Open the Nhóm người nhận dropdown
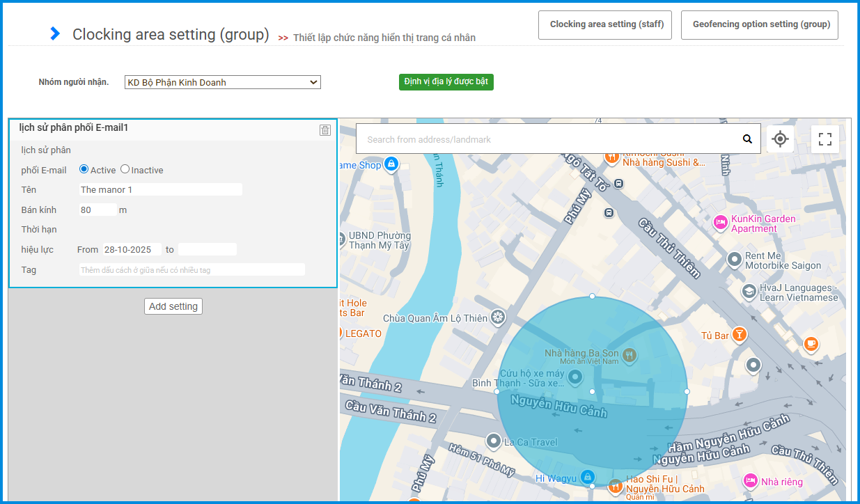860x504 pixels. pyautogui.click(x=223, y=82)
